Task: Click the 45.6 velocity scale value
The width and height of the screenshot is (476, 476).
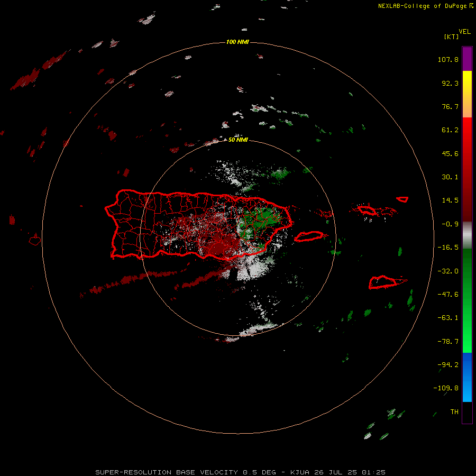Action: coord(450,153)
